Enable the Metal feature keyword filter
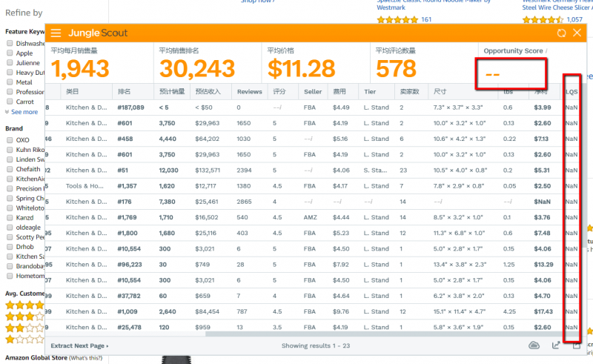Screen dimensions: 593x364 pyautogui.click(x=10, y=82)
